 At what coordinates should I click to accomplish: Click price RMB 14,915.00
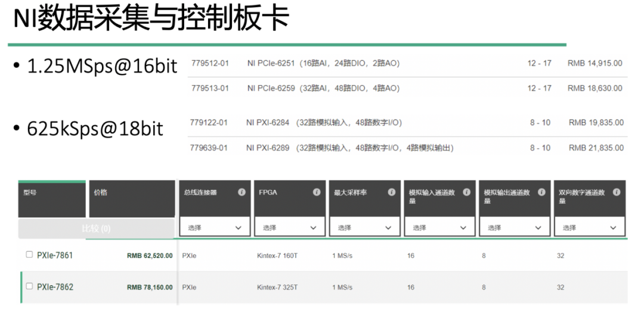point(595,63)
